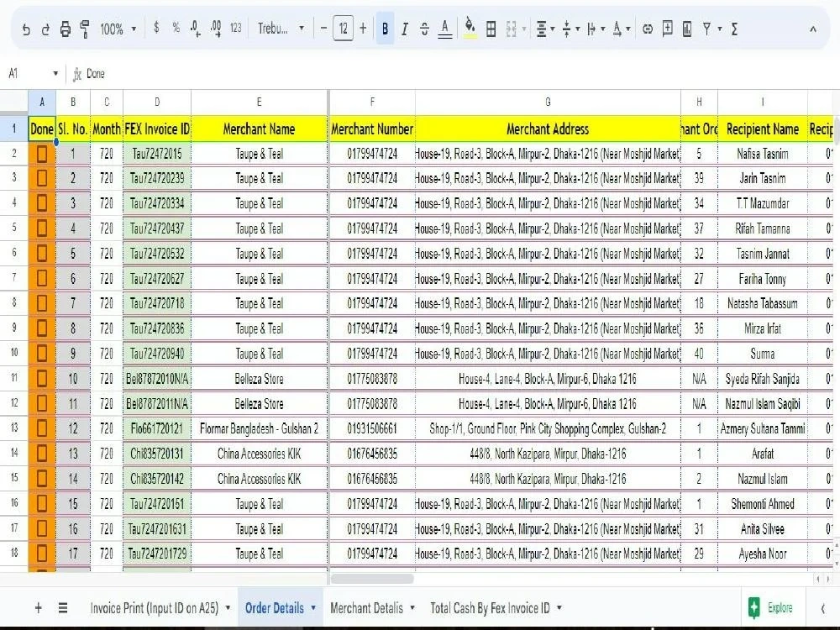The width and height of the screenshot is (840, 630).
Task: Click the Merchant Name header cell
Action: pyautogui.click(x=260, y=129)
